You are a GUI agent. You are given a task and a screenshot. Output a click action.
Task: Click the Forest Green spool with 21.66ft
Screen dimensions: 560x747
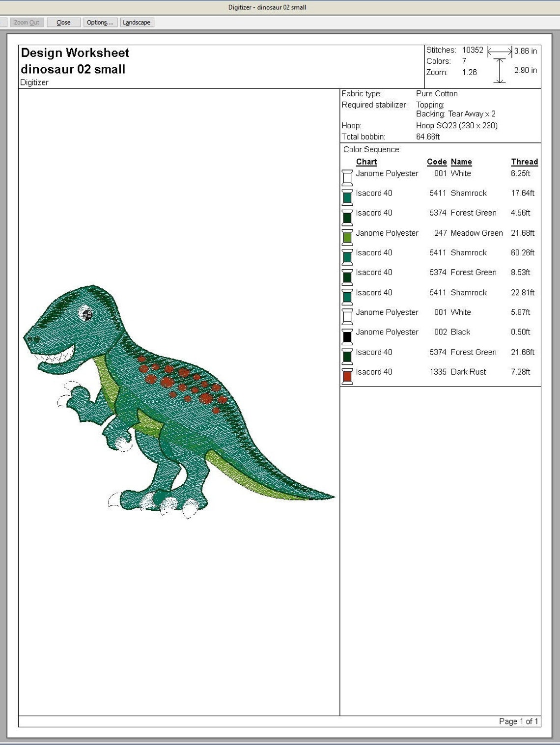347,356
